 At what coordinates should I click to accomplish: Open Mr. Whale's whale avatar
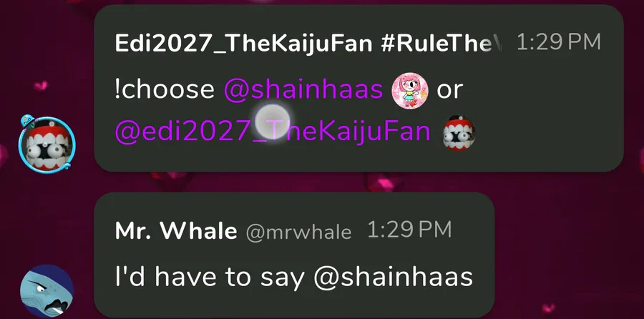[x=47, y=291]
